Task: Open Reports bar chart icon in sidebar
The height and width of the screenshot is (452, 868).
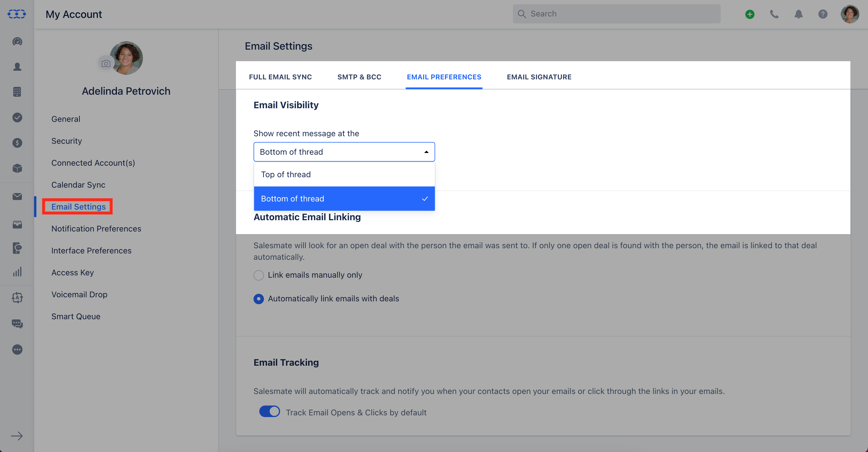Action: point(17,272)
